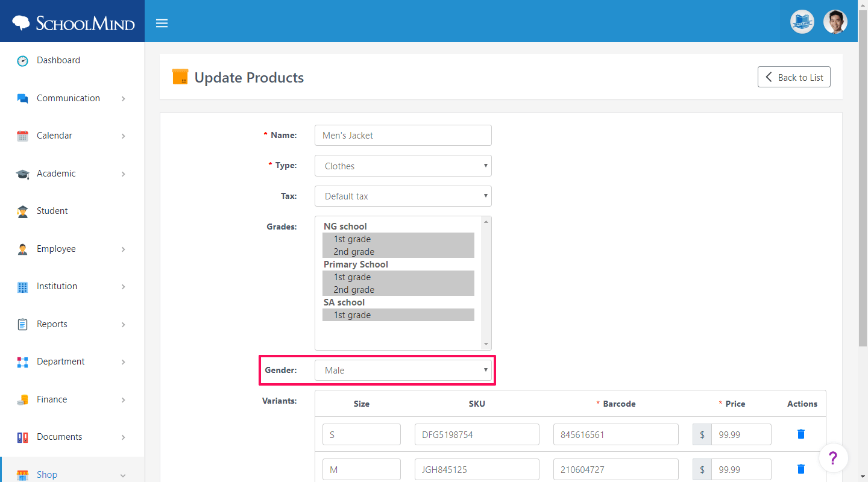
Task: Click the Finance coins icon
Action: [x=22, y=400]
